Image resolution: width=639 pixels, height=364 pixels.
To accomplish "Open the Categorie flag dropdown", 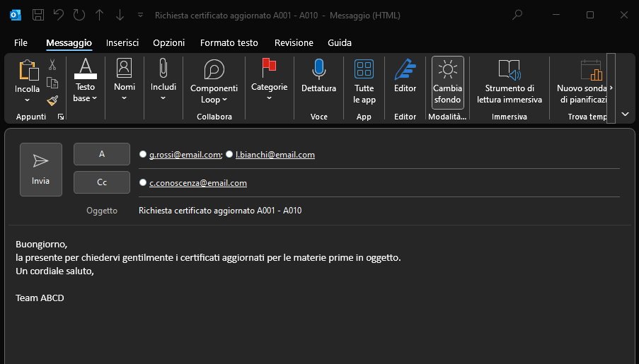I will (269, 80).
